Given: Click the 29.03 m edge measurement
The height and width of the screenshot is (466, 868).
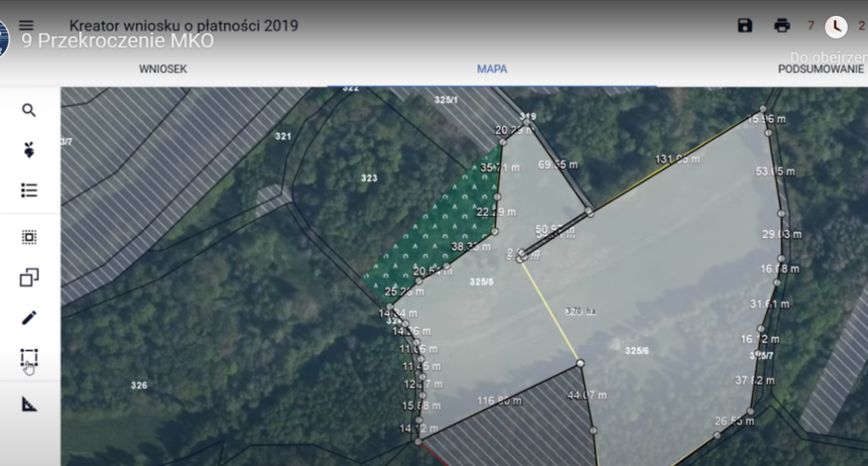Looking at the screenshot, I should point(782,234).
